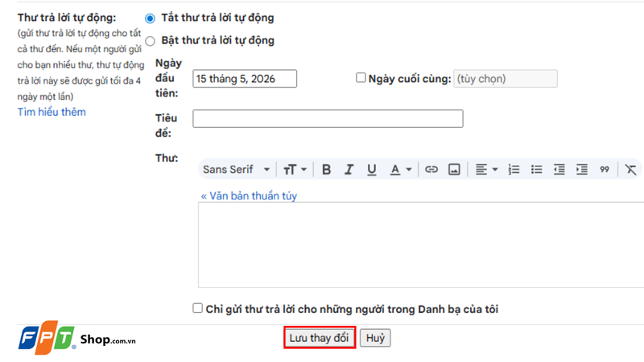Focus the 'Tiêu đề' subject field

click(x=328, y=118)
